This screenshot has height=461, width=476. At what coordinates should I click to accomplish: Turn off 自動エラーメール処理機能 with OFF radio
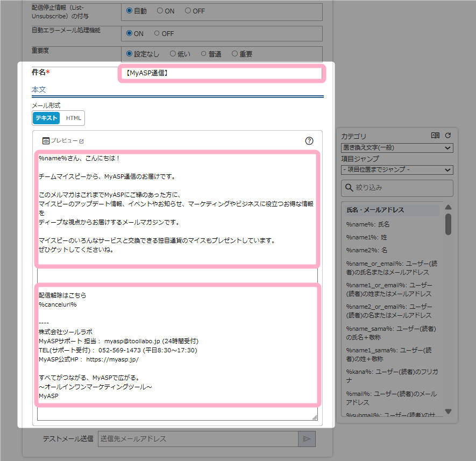click(158, 33)
